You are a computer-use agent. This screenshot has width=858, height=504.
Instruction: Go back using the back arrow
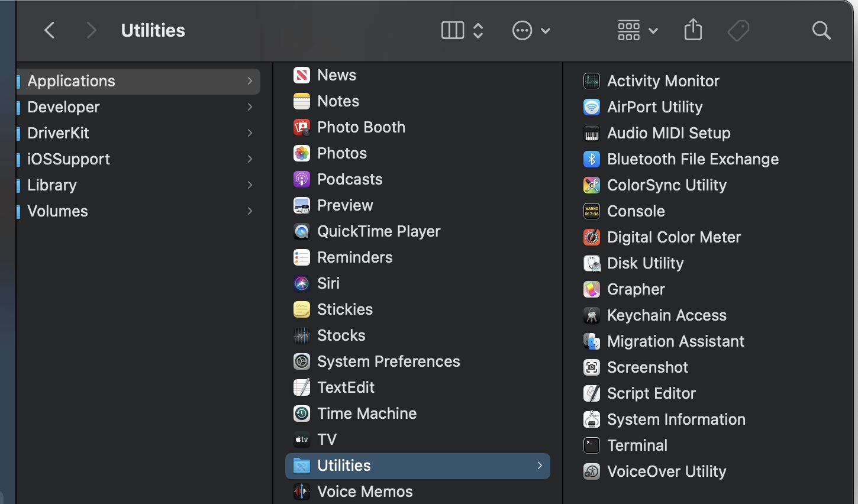50,30
